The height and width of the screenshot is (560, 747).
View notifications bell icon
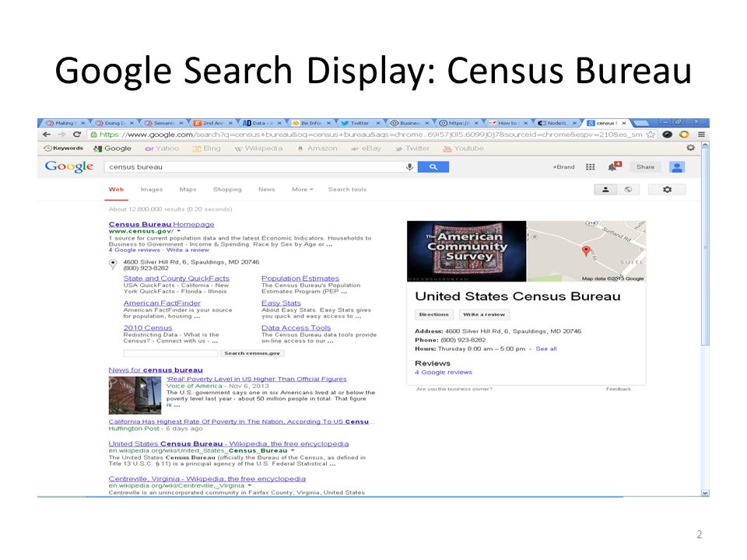(x=614, y=166)
